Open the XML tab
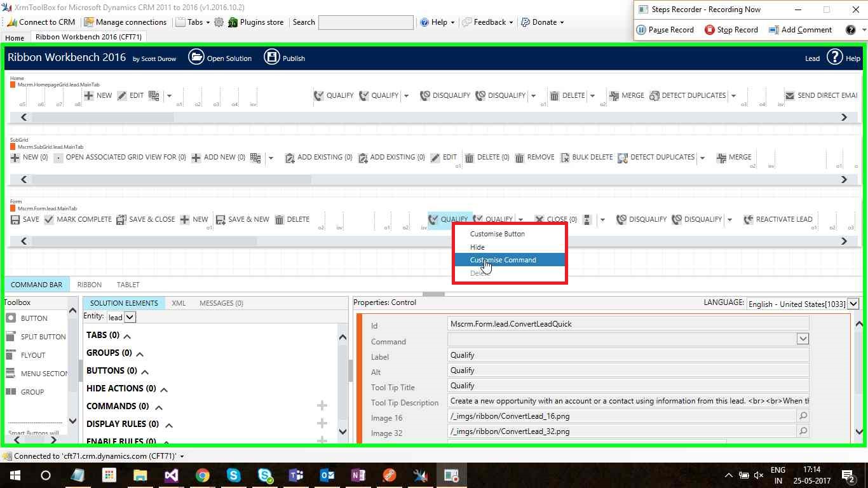Viewport: 868px width, 488px height. pos(179,303)
